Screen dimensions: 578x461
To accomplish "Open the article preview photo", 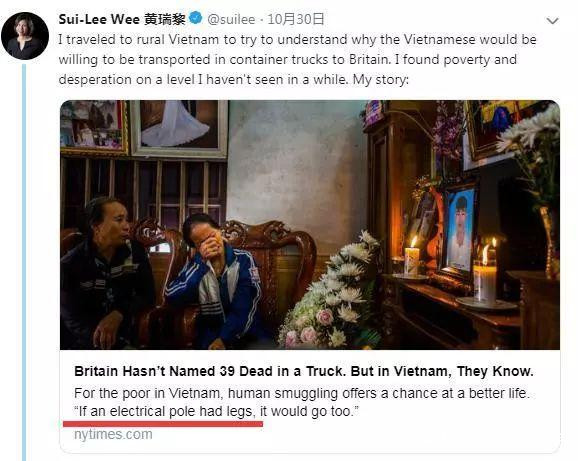I will [310, 225].
